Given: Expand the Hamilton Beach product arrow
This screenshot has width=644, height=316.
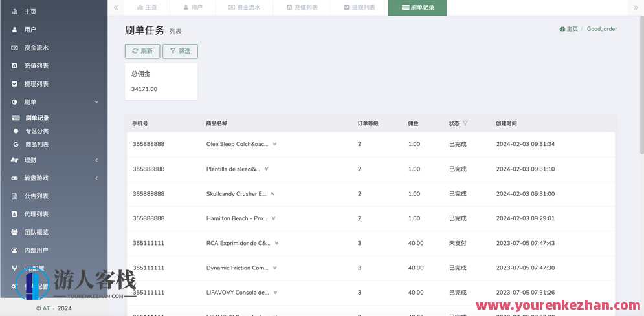Looking at the screenshot, I should 273,218.
